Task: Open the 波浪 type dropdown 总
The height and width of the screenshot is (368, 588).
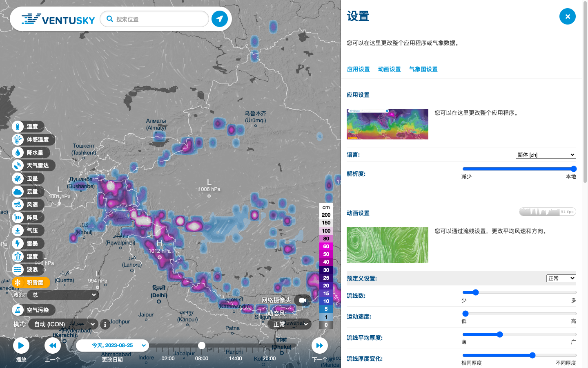Action: click(x=63, y=295)
